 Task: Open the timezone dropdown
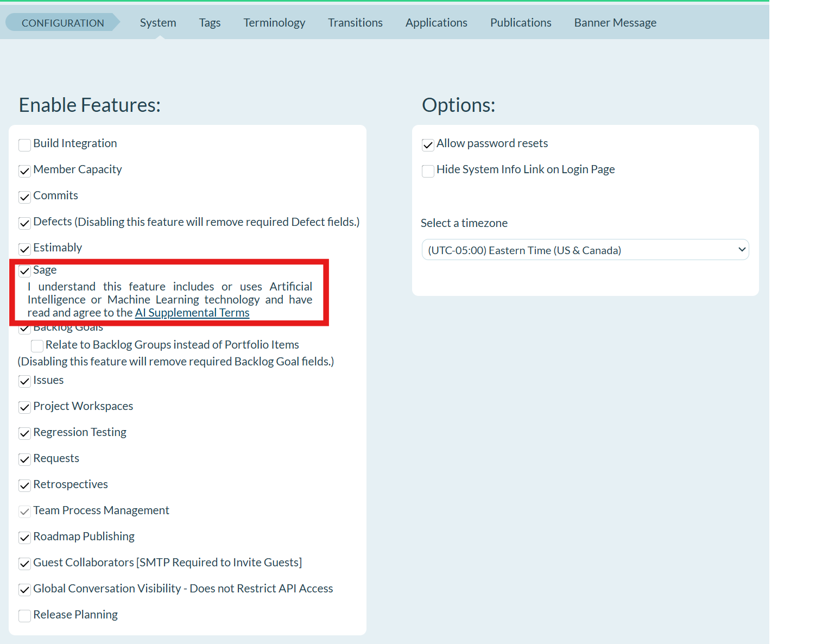click(585, 250)
